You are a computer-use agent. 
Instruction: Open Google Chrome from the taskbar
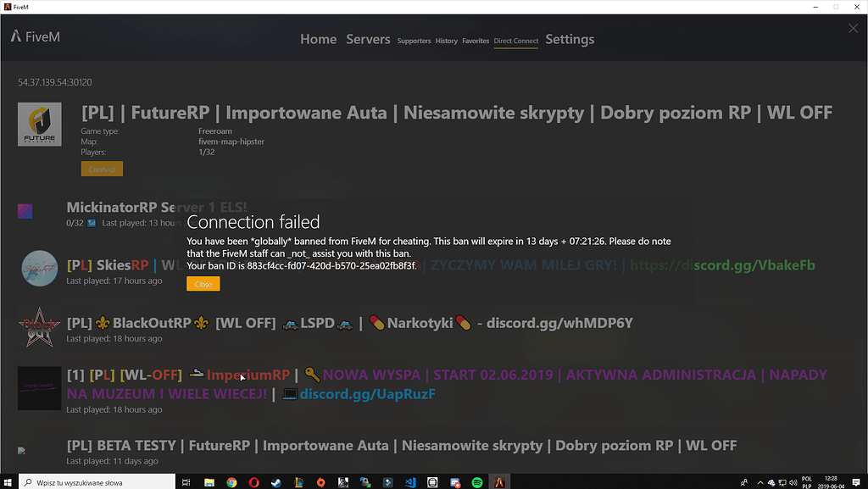[232, 481]
